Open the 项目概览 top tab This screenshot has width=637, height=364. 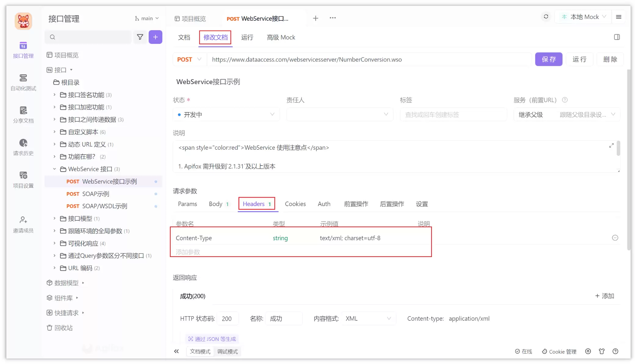[x=190, y=19]
